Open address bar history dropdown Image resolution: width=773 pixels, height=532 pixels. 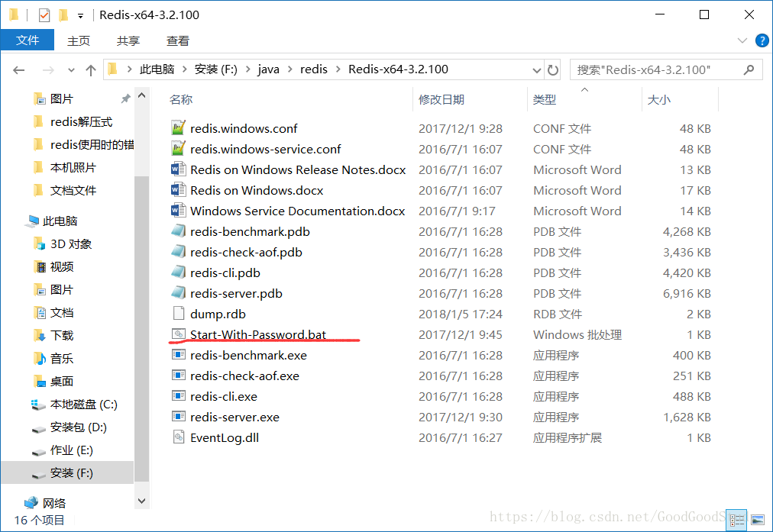coord(536,70)
